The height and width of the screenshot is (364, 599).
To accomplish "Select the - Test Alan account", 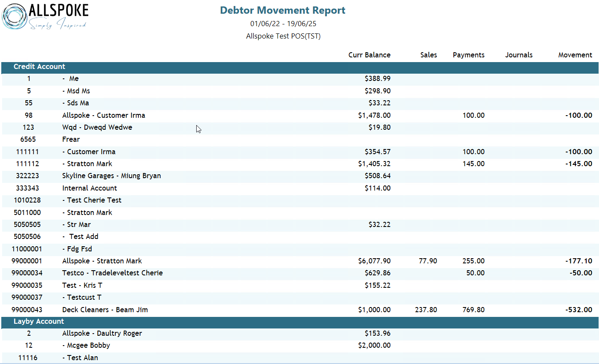I will 80,358.
